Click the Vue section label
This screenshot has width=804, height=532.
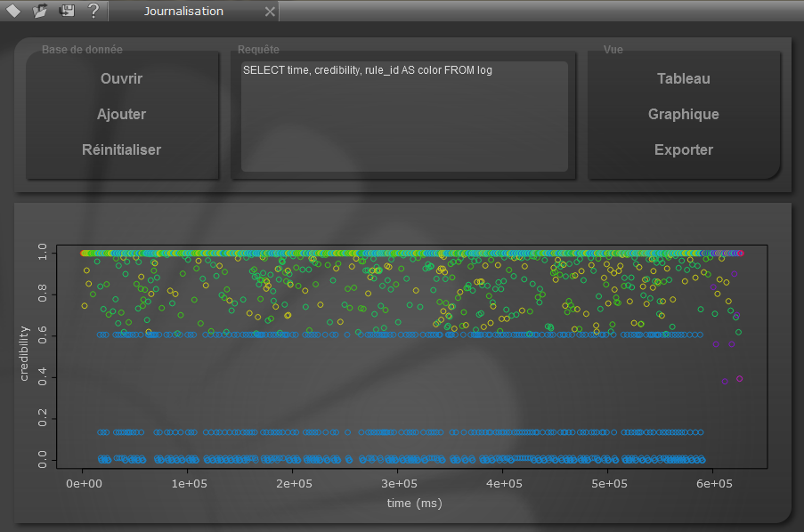pyautogui.click(x=613, y=50)
